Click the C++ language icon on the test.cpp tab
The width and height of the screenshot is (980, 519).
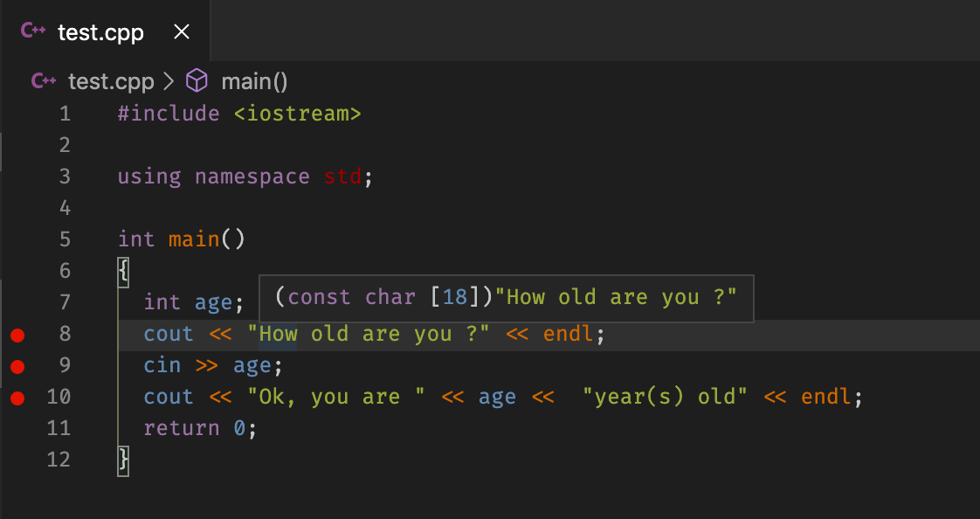32,31
